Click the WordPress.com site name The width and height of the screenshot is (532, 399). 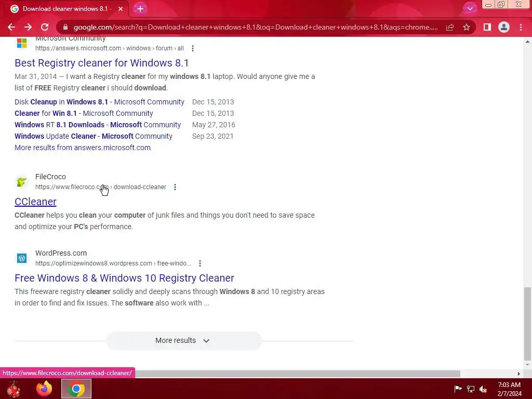[x=61, y=253]
